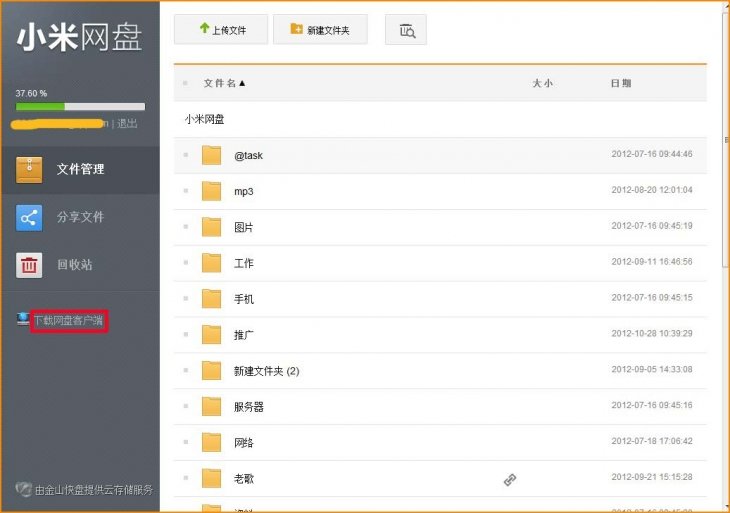730x513 pixels.
Task: Tick the checkbox for 网络 folder
Action: (186, 442)
